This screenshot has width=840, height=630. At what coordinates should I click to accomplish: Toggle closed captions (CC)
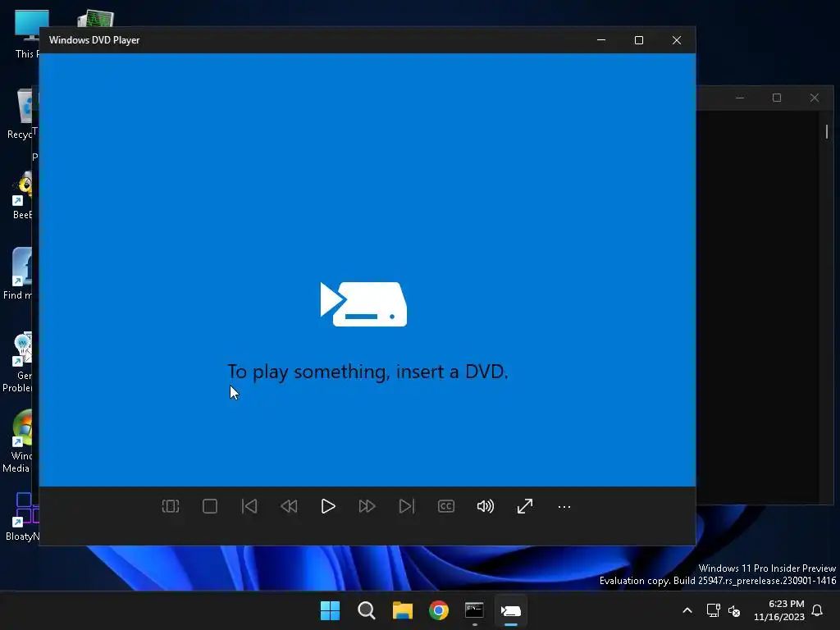tap(446, 506)
